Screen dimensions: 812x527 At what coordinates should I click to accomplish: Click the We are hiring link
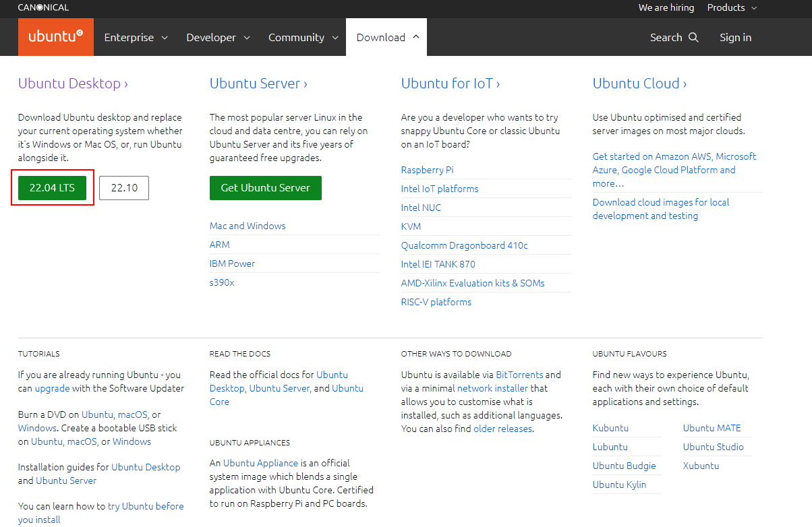(667, 8)
